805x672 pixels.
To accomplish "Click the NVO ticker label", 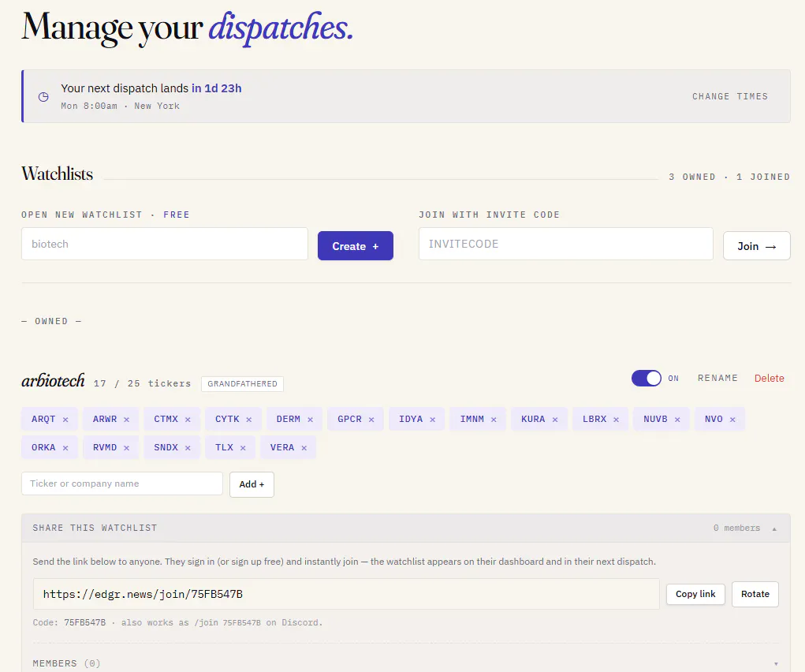I will [x=714, y=420].
